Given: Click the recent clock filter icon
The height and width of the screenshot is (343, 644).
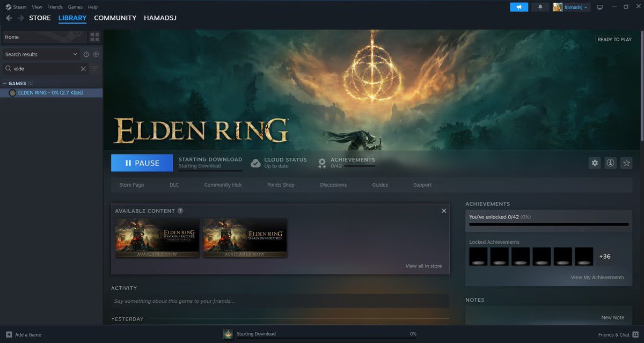Looking at the screenshot, I should point(86,54).
